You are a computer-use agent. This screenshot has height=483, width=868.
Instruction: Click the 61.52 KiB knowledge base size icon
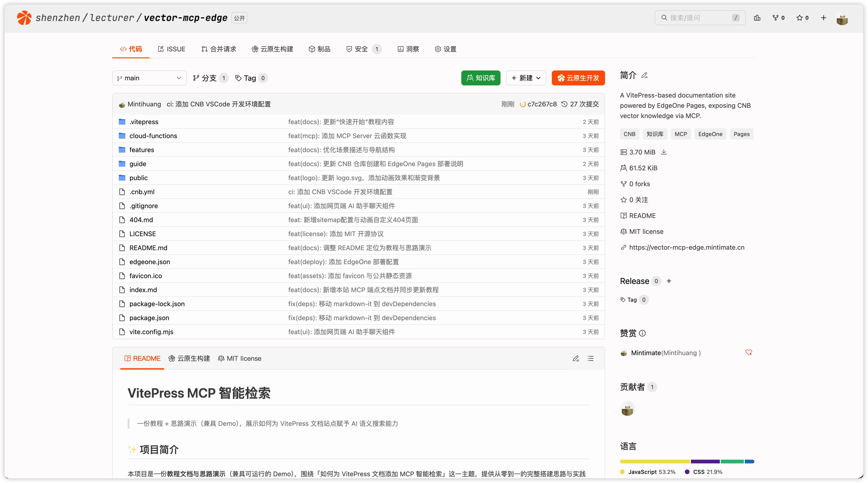tap(623, 168)
